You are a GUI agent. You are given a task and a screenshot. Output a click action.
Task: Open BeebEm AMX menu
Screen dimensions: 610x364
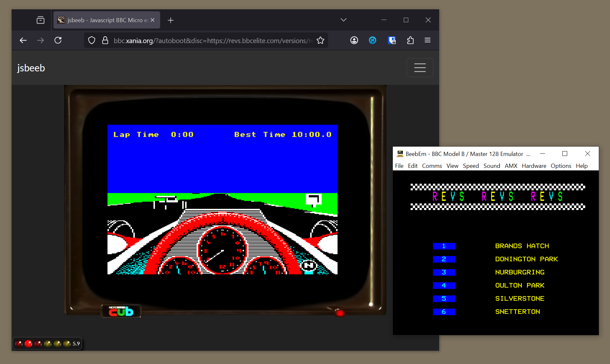511,166
